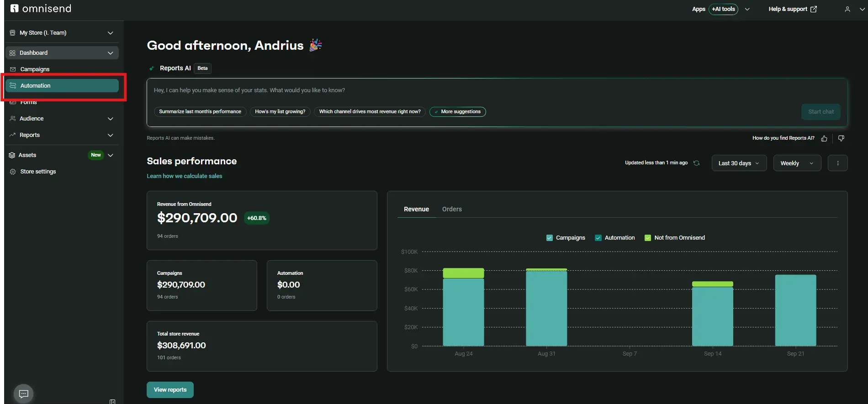Image resolution: width=868 pixels, height=404 pixels.
Task: Click the thumbs down feedback icon
Action: [x=841, y=138]
